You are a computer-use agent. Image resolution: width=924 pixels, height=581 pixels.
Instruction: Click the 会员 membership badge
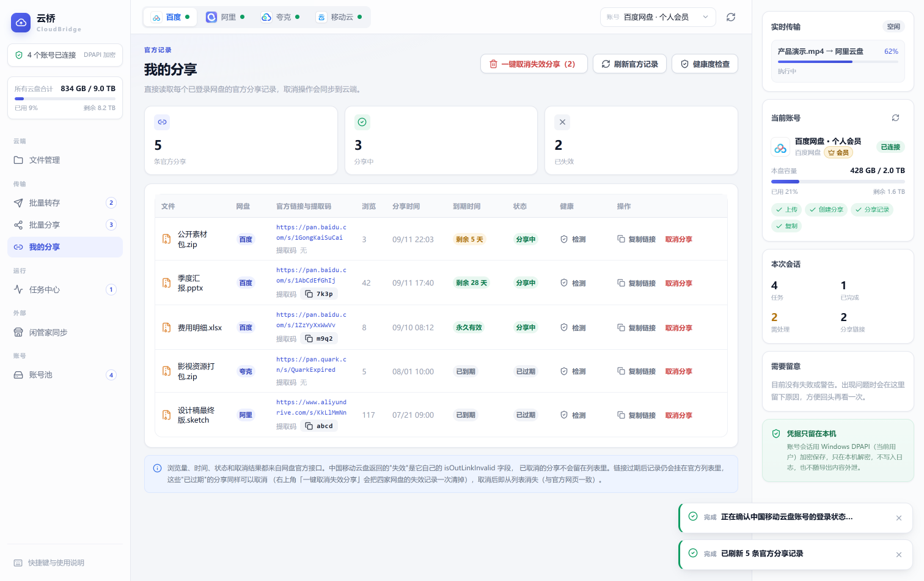pyautogui.click(x=838, y=153)
